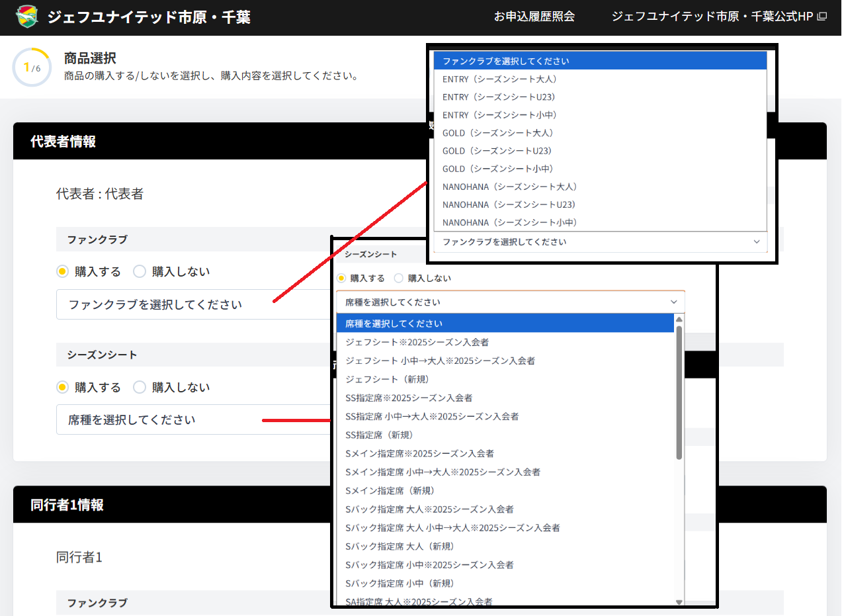The image size is (842, 616).
Task: Pick Sバック指定席 小中（新規）
Action: click(x=505, y=583)
